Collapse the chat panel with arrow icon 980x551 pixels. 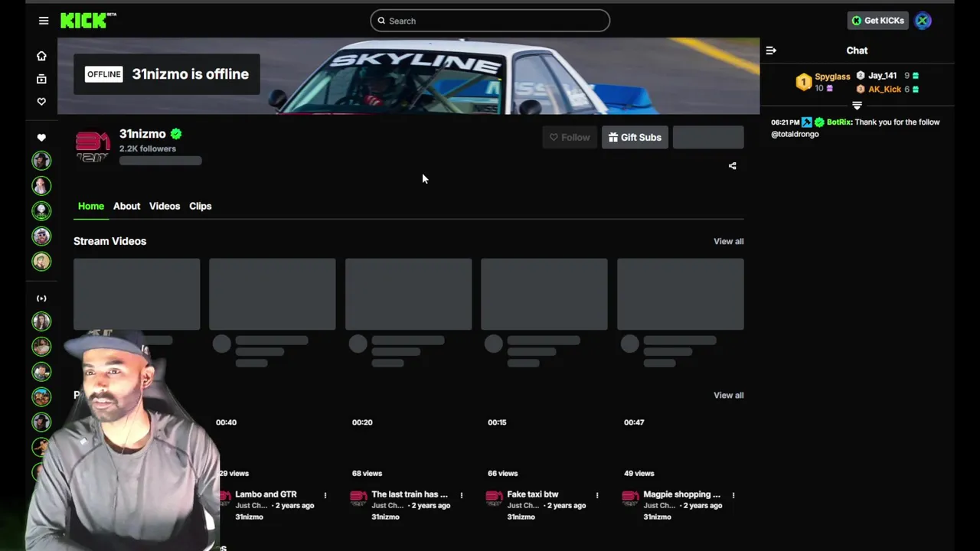click(x=771, y=51)
